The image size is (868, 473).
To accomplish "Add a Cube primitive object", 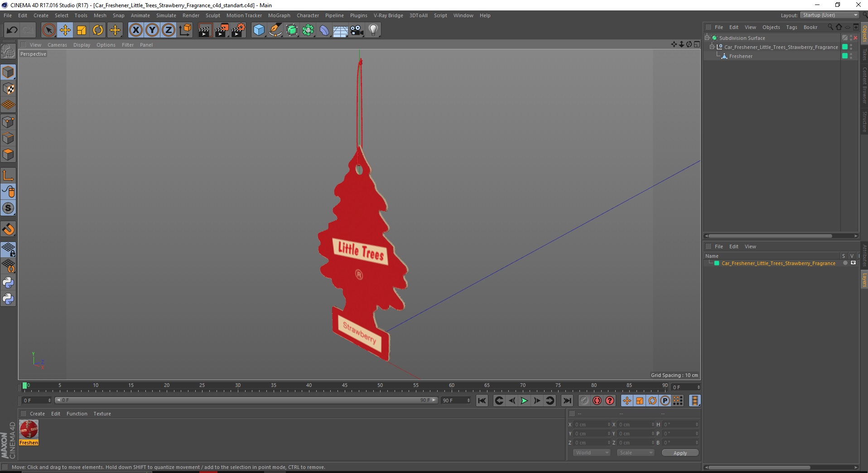I will click(259, 30).
